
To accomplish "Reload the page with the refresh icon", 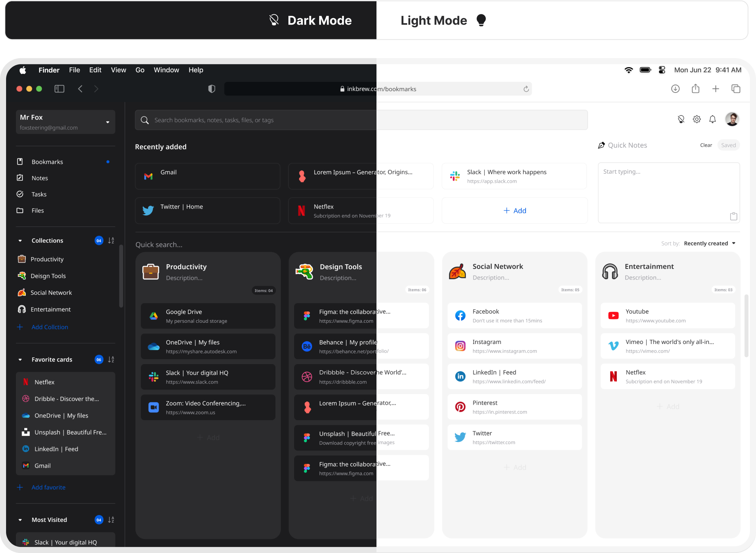I will [x=526, y=89].
